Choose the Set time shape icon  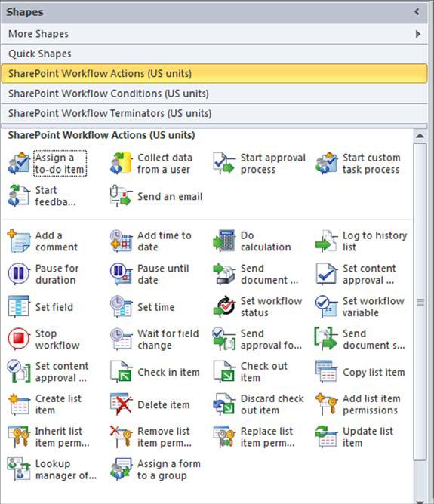(x=121, y=306)
